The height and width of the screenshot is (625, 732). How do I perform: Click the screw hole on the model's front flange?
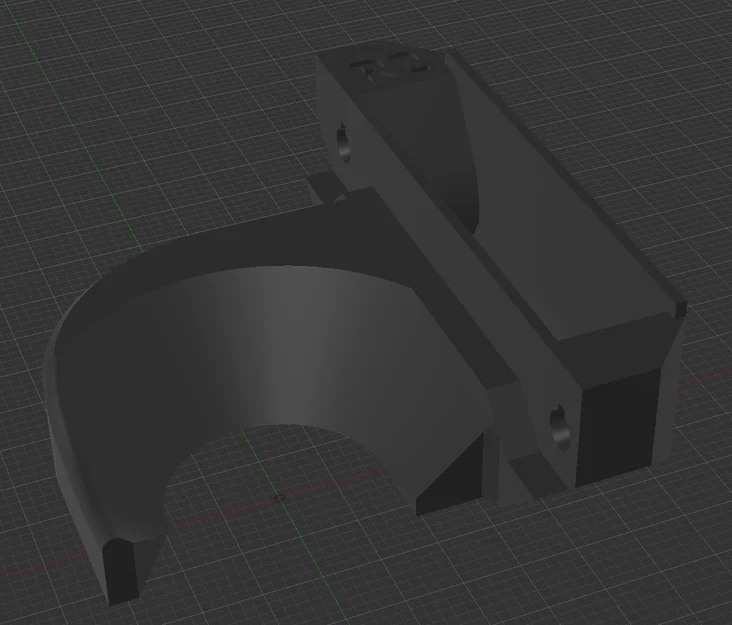(x=559, y=428)
